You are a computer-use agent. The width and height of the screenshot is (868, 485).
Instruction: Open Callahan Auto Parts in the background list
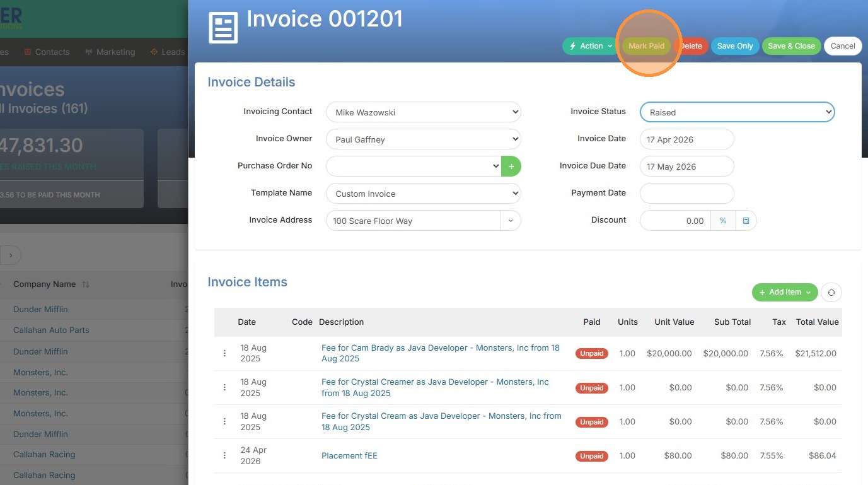point(51,330)
